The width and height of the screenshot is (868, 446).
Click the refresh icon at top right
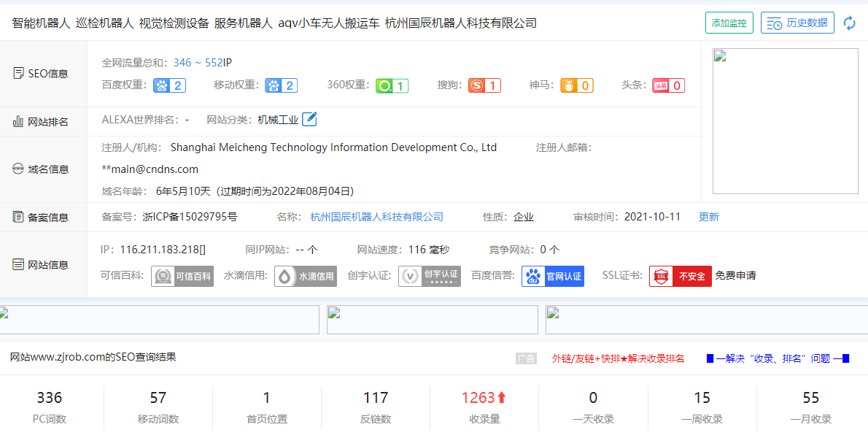(849, 23)
